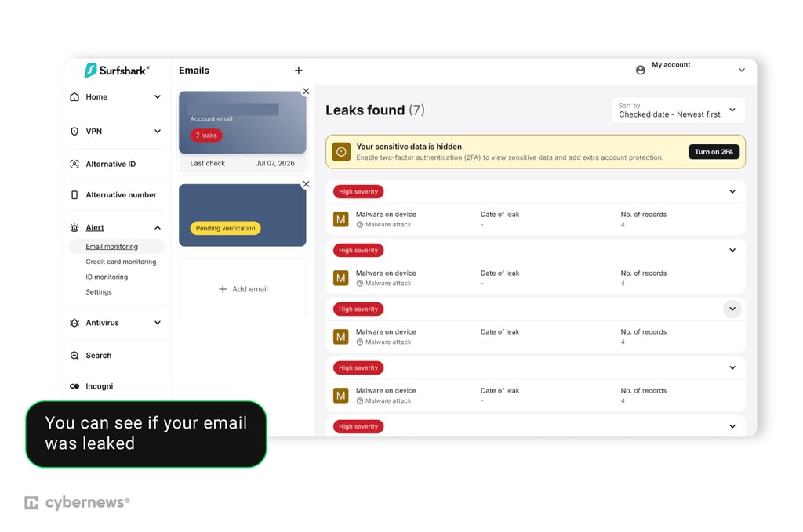The height and width of the screenshot is (532, 803).
Task: Click the plus icon beside Emails heading
Action: click(x=299, y=71)
